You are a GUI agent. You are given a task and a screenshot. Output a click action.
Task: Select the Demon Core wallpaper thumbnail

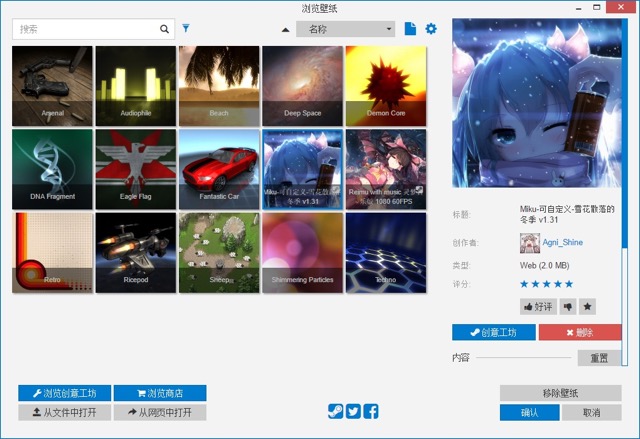click(x=386, y=86)
